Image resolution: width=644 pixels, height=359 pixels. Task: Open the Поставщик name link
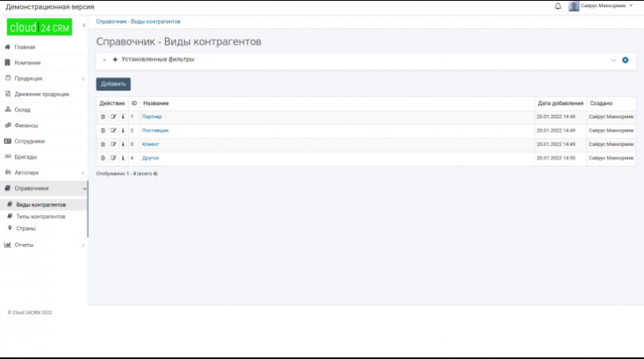pos(155,130)
